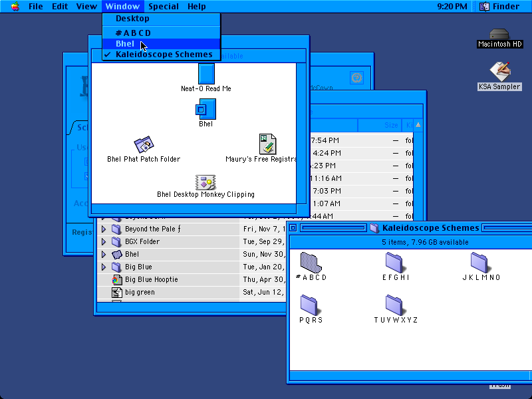Image resolution: width=532 pixels, height=399 pixels.
Task: Click the Bhel window vertical scrollbar
Action: [301, 133]
